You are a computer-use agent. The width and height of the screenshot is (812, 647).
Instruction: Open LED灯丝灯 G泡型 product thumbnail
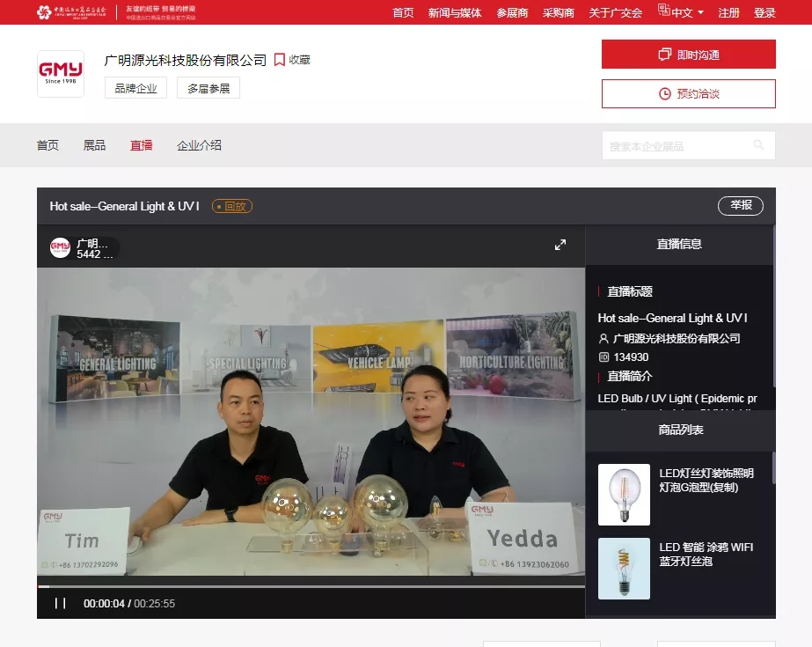pyautogui.click(x=624, y=495)
